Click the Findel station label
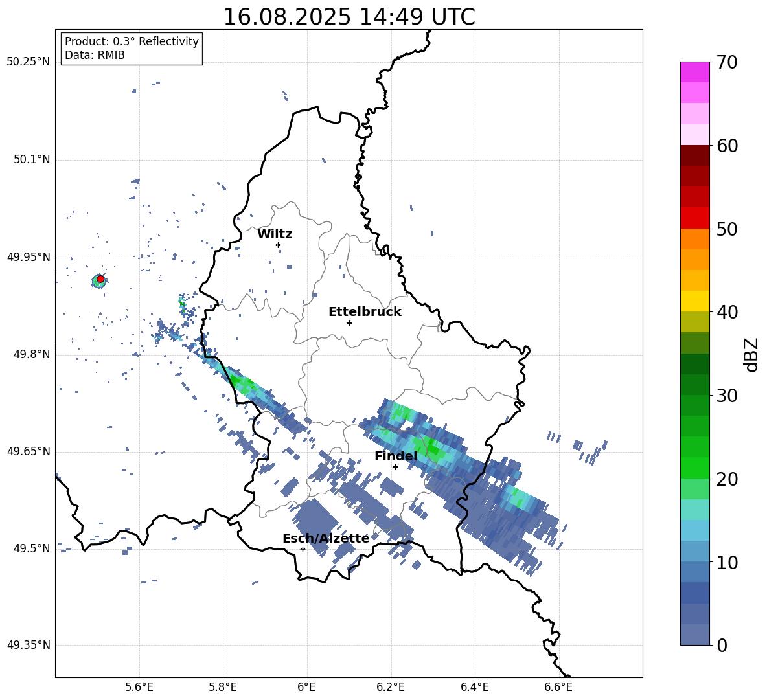The height and width of the screenshot is (700, 767). pos(396,456)
